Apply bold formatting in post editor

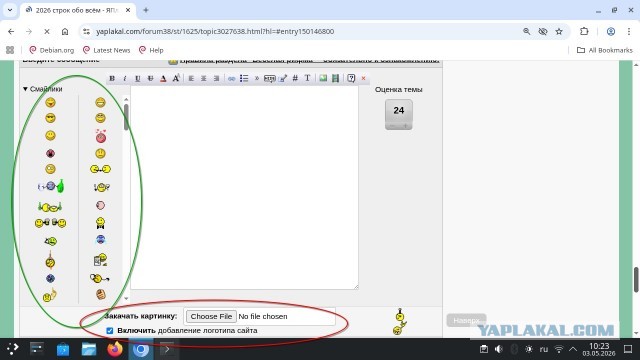pos(112,78)
